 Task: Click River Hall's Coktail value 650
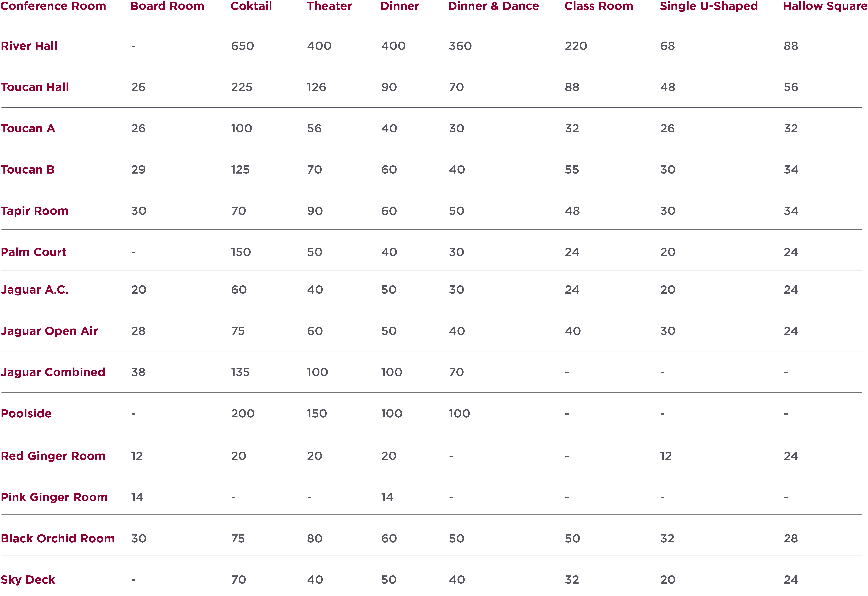coord(242,46)
